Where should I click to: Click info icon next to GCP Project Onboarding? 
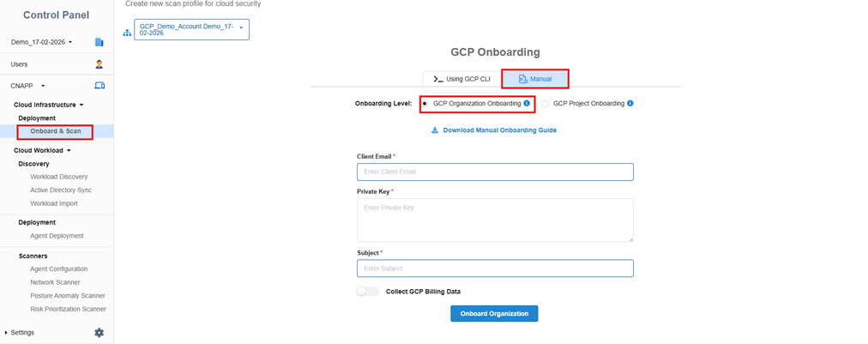click(x=630, y=103)
